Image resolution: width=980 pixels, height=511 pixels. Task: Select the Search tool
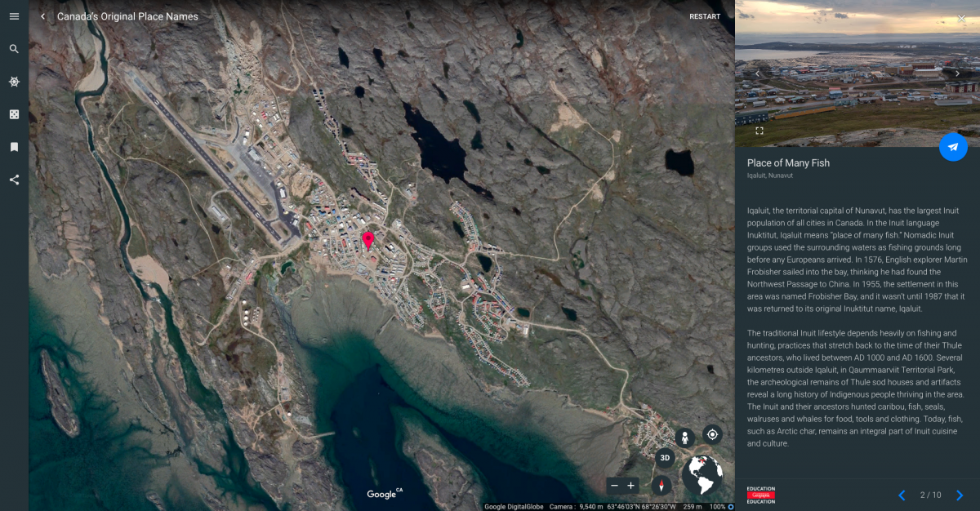[x=13, y=49]
